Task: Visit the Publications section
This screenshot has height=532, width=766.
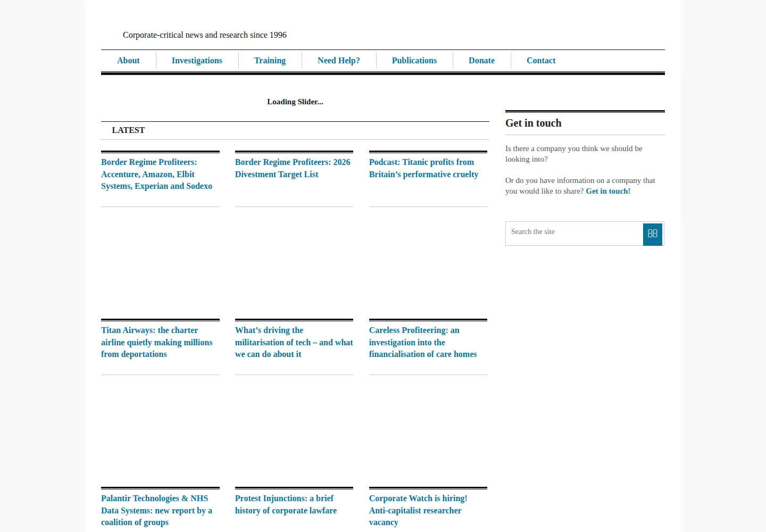Action: tap(414, 61)
